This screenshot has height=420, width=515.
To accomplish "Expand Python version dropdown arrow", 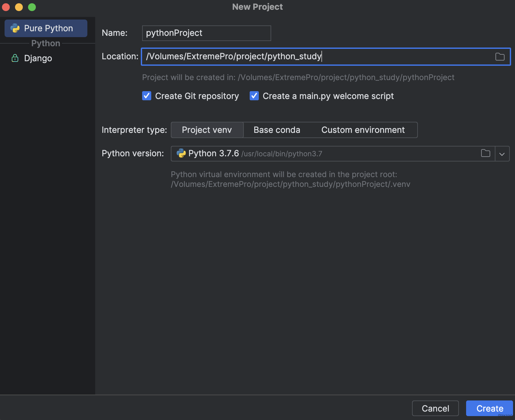I will (x=502, y=154).
